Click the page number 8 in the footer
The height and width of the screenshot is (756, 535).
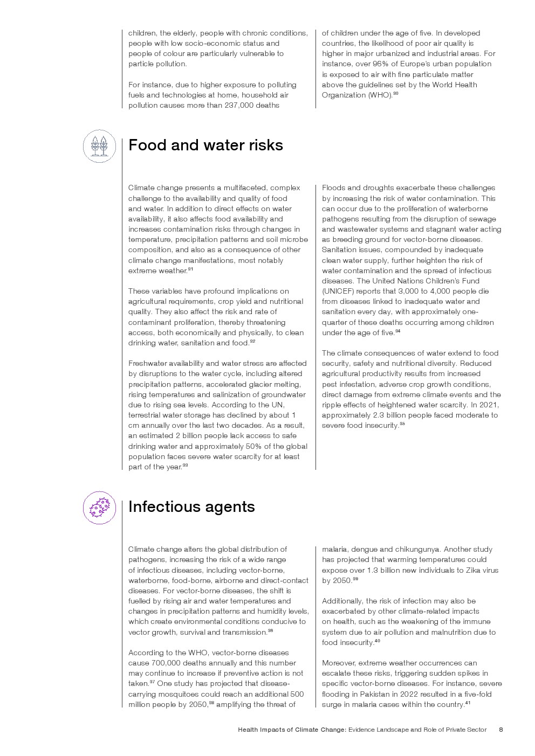(x=501, y=730)
